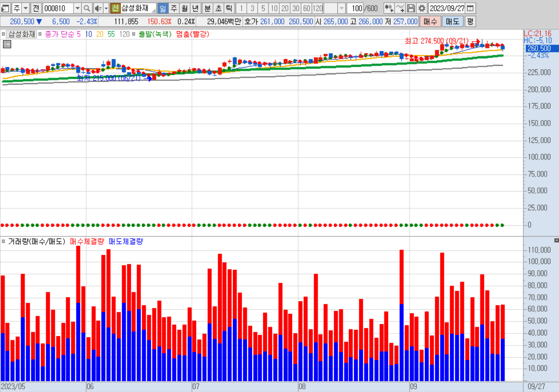The width and height of the screenshot is (559, 392).
Task: Expand the stock code history dropdown
Action: tap(77, 8)
